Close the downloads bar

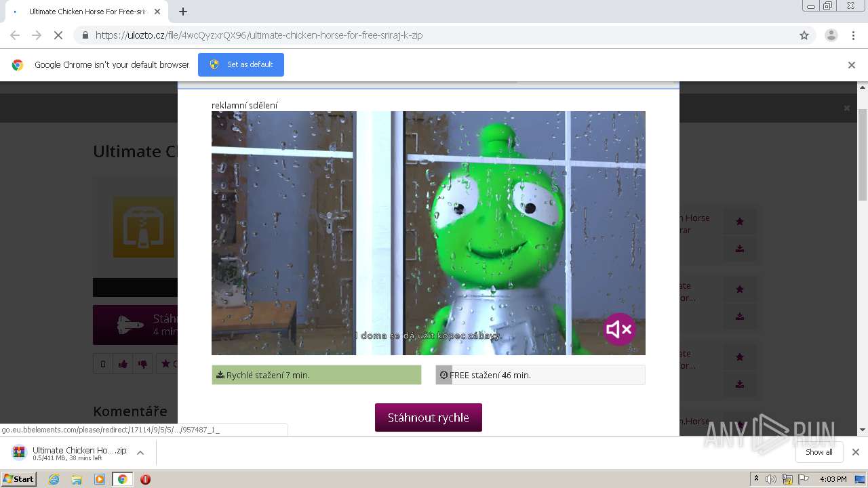(x=856, y=452)
